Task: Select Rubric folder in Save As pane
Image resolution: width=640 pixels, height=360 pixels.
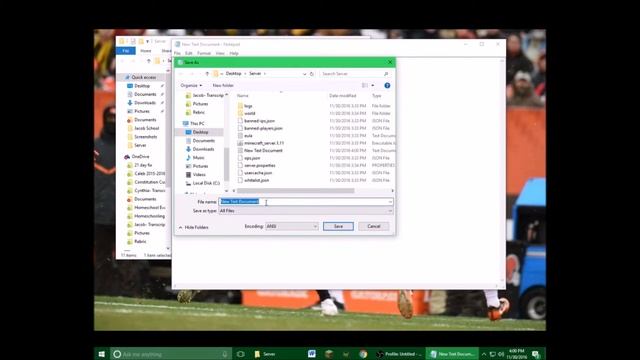Action: tap(198, 112)
